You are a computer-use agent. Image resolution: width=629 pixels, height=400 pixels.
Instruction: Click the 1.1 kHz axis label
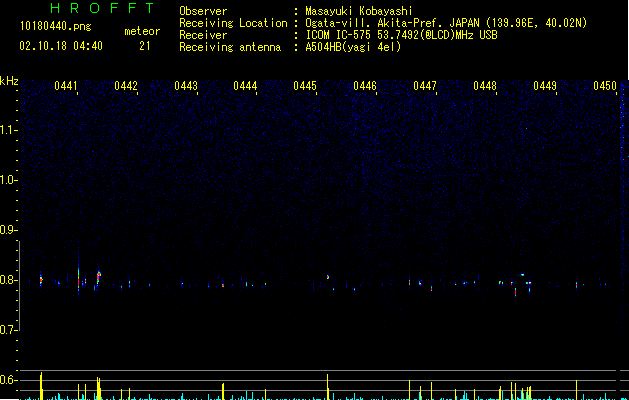pos(8,130)
